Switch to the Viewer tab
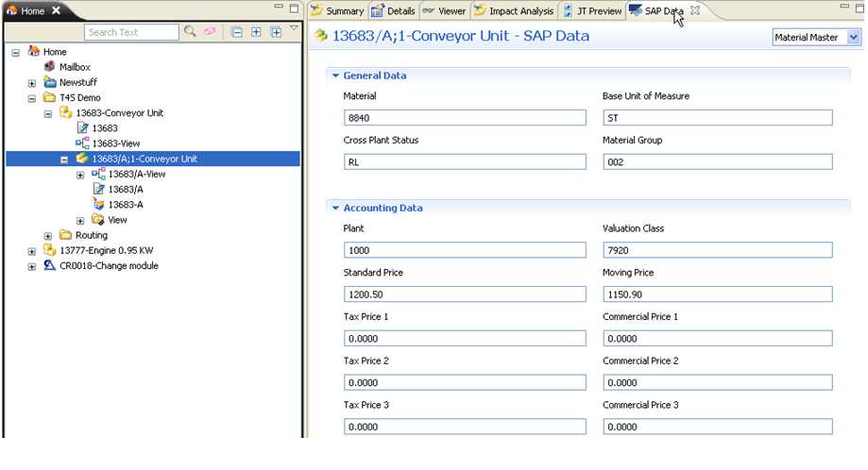Screen dimensions: 868x470 click(445, 10)
